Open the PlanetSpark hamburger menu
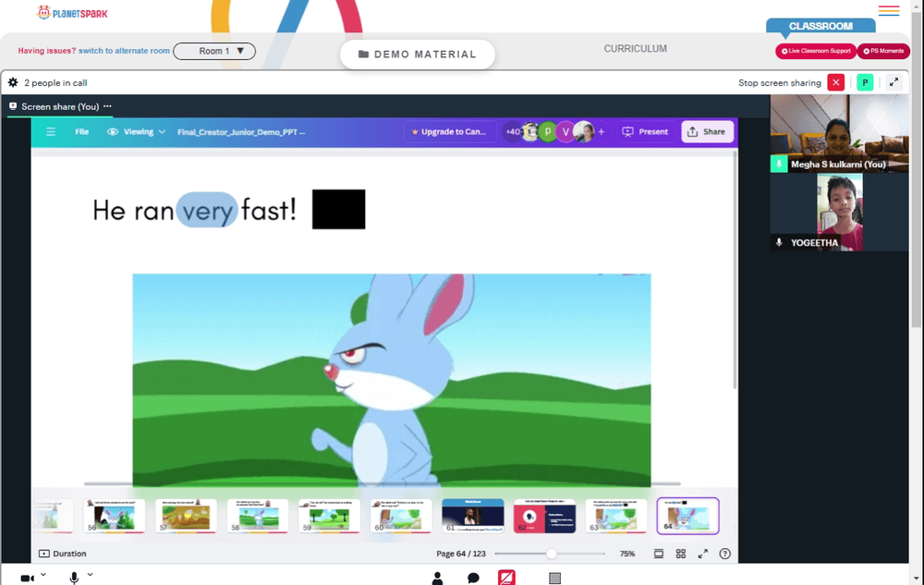Viewport: 924px width, 585px height. click(x=889, y=10)
